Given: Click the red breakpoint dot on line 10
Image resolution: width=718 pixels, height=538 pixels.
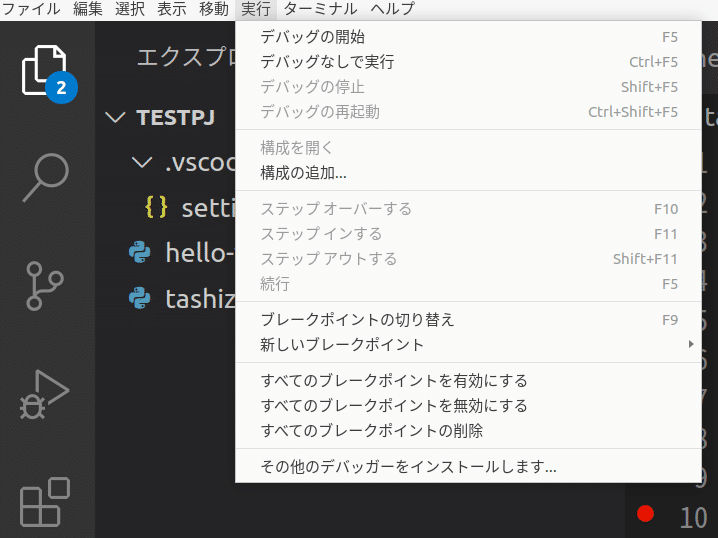Looking at the screenshot, I should [645, 513].
